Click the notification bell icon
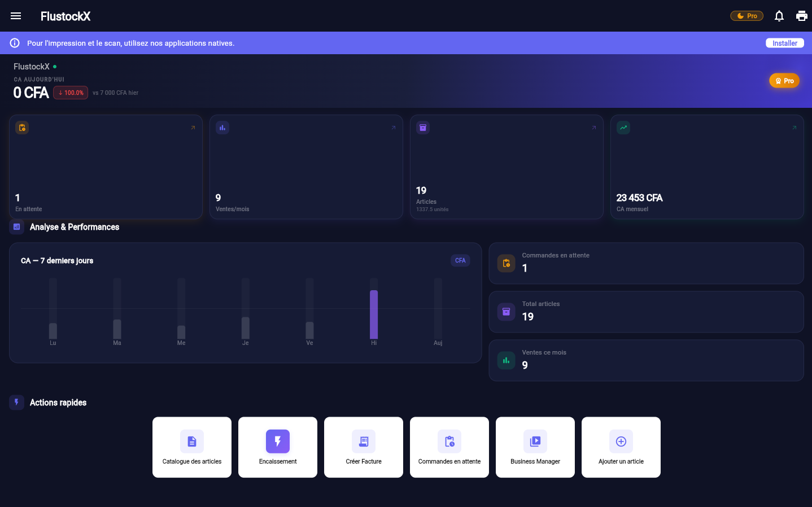This screenshot has height=507, width=812. click(779, 16)
